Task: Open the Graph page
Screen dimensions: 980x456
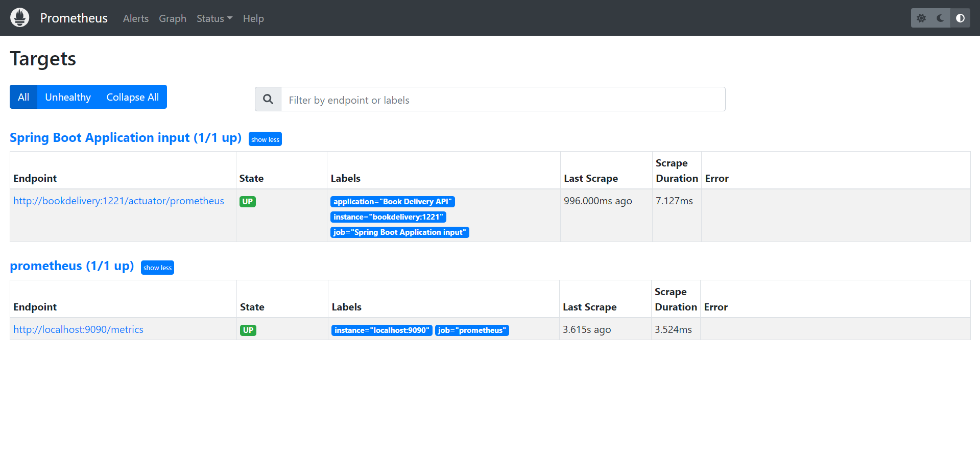Action: click(x=173, y=18)
